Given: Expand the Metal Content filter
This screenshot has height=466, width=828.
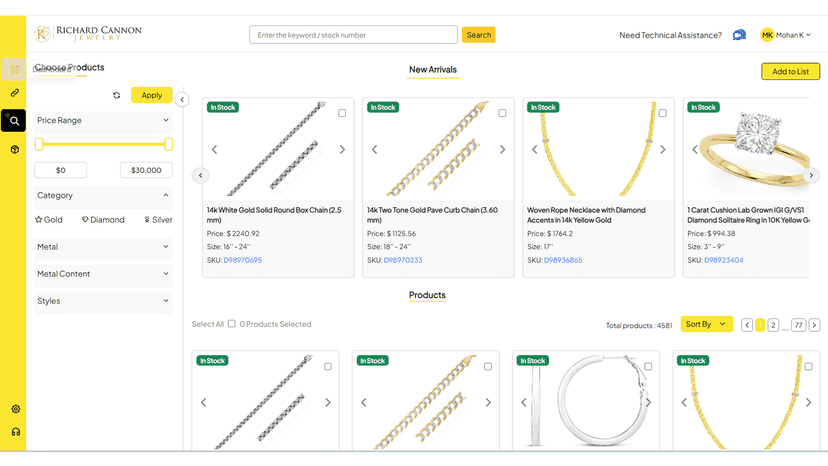Looking at the screenshot, I should pyautogui.click(x=104, y=274).
